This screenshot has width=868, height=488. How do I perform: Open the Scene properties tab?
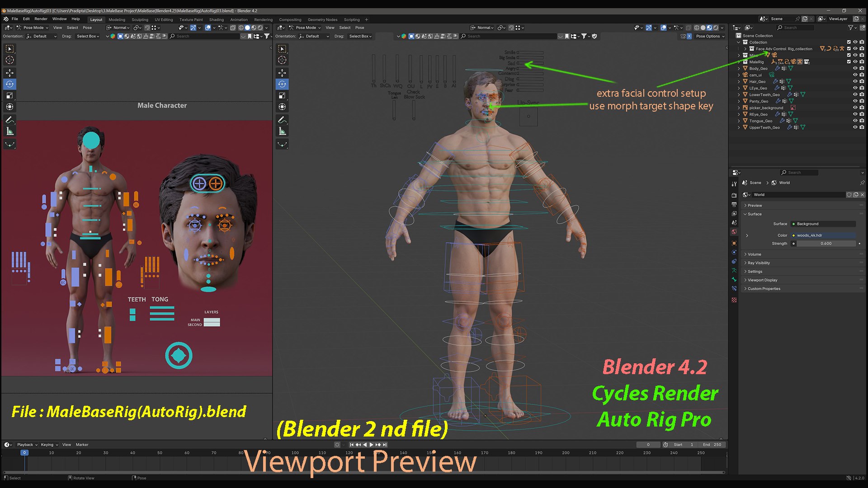734,223
